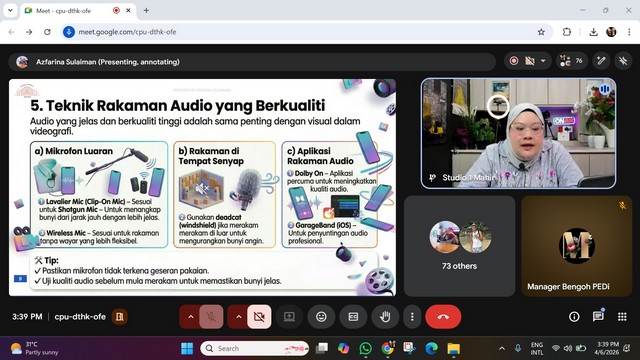This screenshot has height=360, width=640.
Task: Open meeting details info icon
Action: click(574, 317)
